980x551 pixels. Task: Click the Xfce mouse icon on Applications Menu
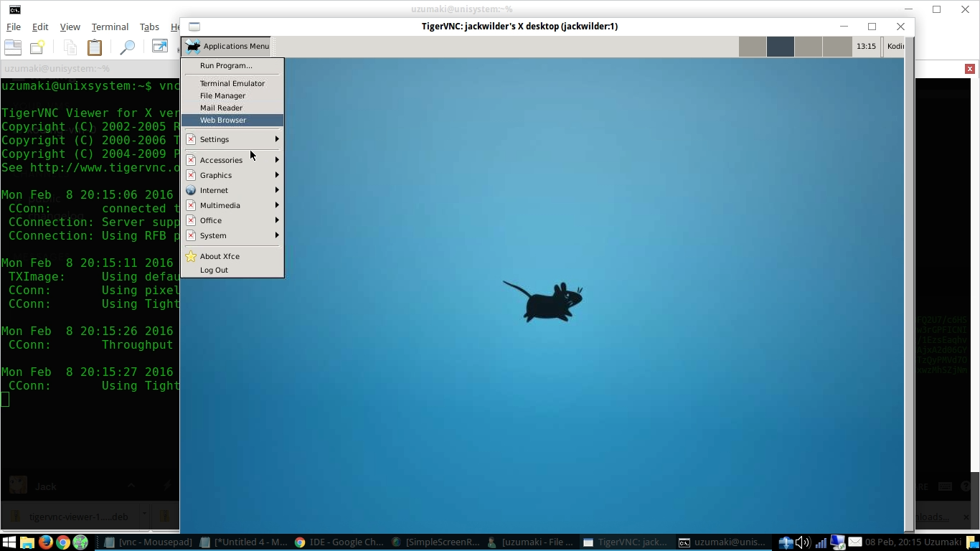192,46
